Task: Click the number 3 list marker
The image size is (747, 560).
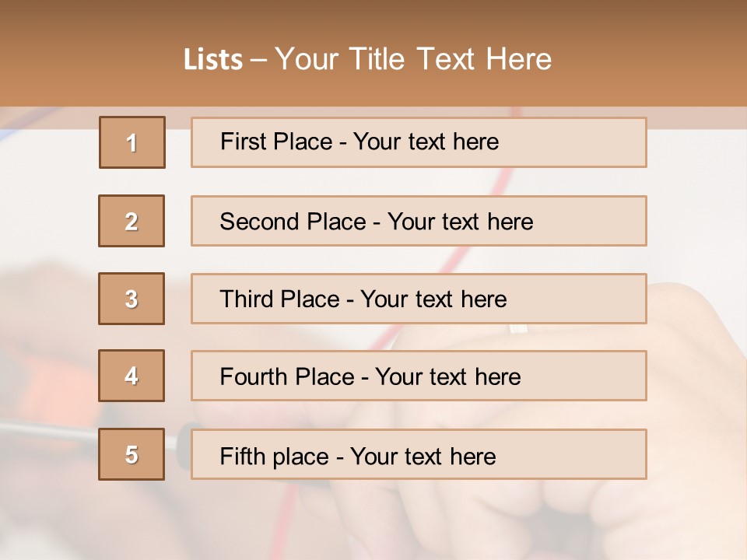Action: point(132,299)
